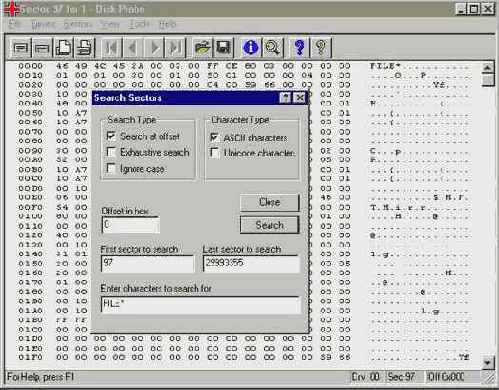Image resolution: width=499 pixels, height=390 pixels.
Task: Click the 0010 offset row label
Action: pyautogui.click(x=30, y=75)
